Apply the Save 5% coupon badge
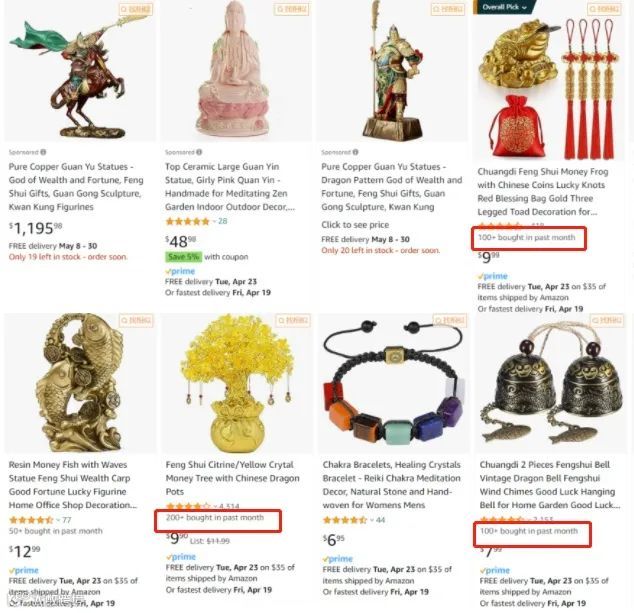 click(183, 257)
